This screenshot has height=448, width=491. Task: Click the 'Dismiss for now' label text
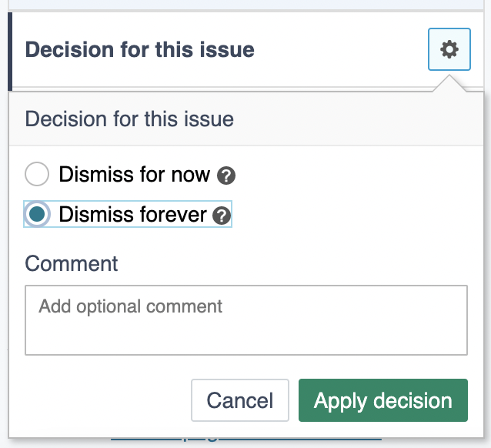(x=134, y=175)
